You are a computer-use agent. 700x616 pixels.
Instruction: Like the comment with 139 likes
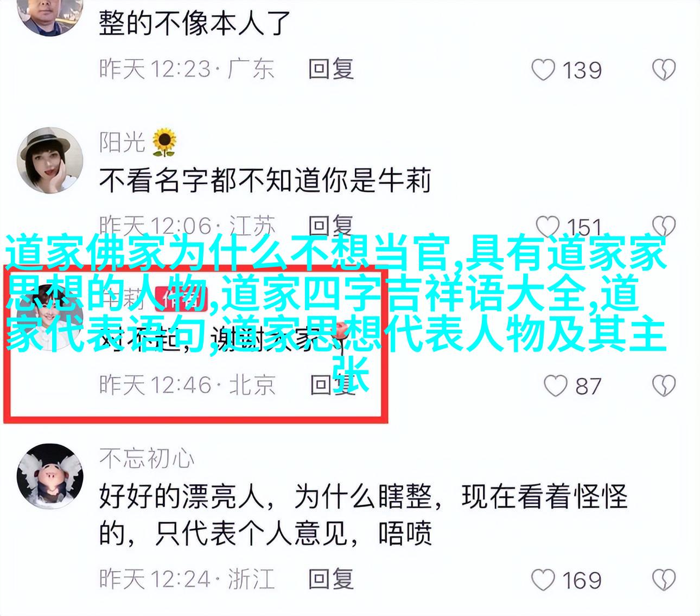pos(543,70)
